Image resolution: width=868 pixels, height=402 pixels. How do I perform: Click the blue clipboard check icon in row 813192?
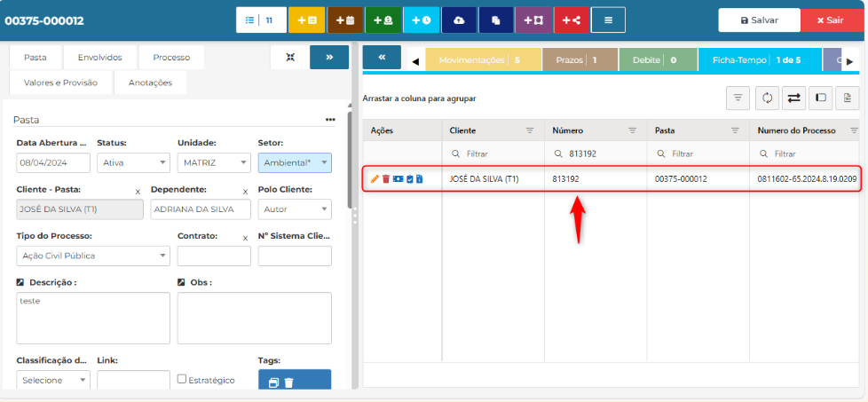410,179
